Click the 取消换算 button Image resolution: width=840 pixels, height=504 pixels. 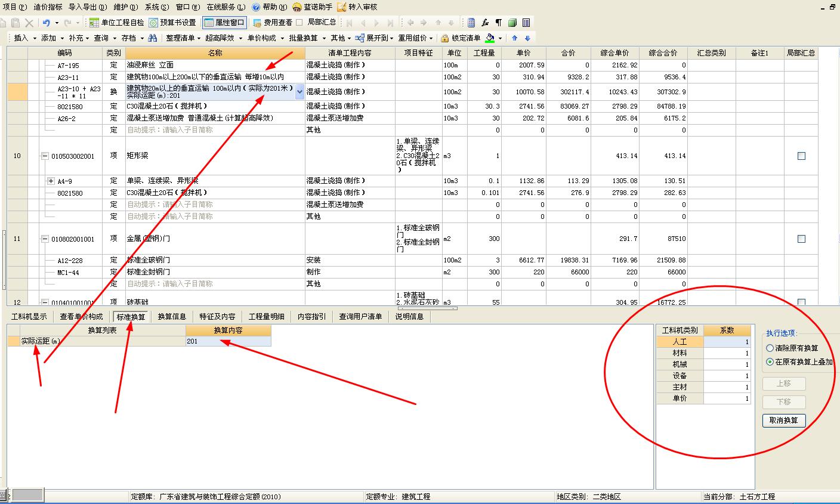pos(784,420)
